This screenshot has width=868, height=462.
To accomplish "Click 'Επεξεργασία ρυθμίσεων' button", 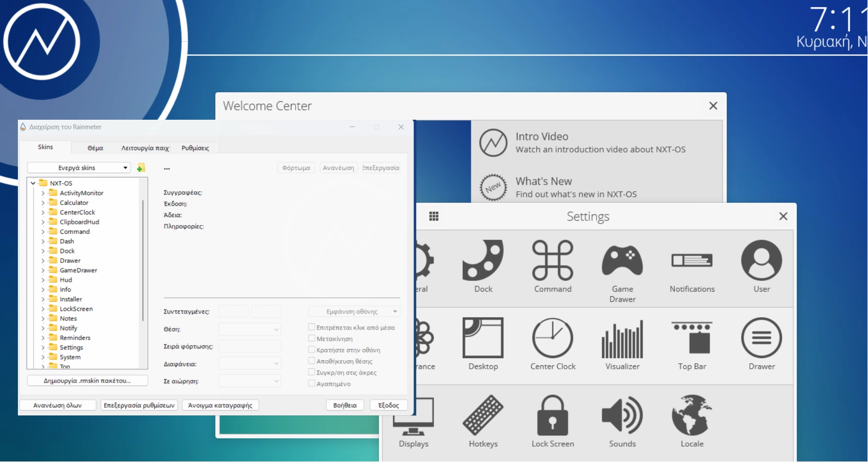I will (139, 405).
